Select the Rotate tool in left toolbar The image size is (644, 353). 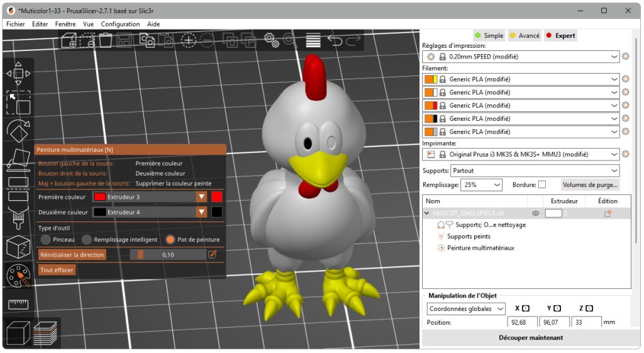pyautogui.click(x=18, y=131)
